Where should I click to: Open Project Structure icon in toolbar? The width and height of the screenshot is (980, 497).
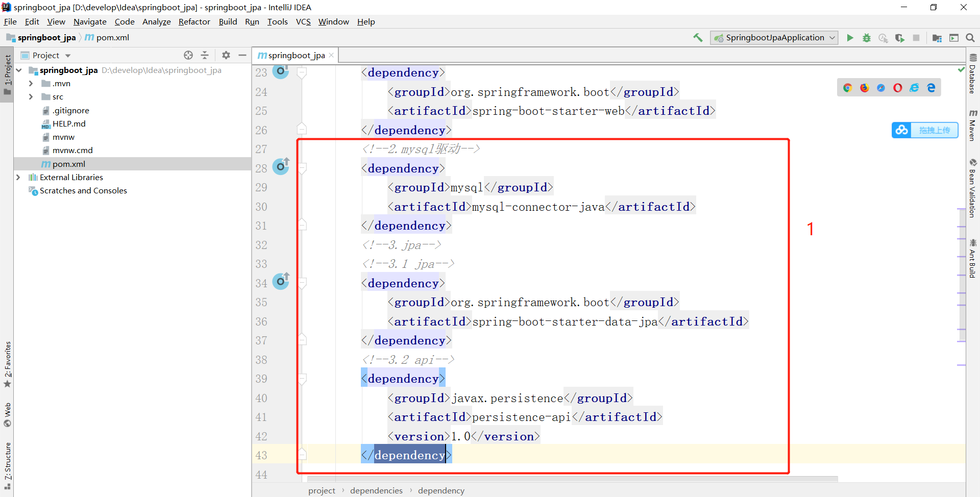pos(937,38)
